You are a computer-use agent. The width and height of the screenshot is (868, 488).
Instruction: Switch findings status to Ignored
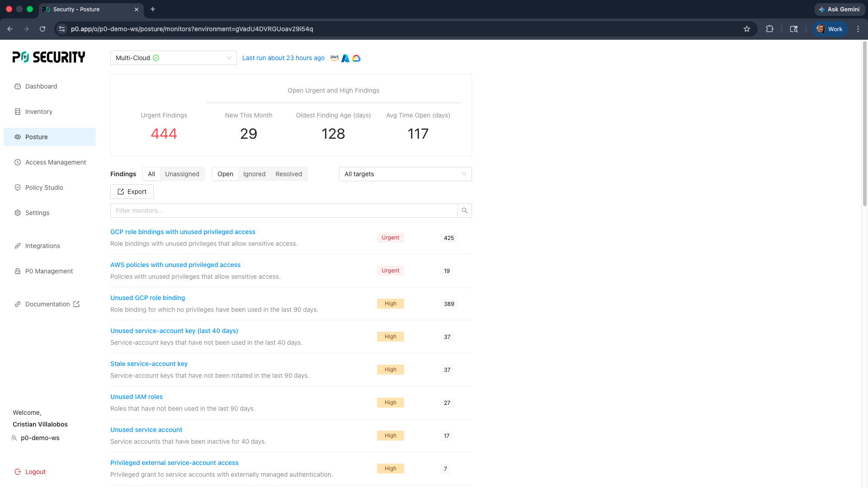[254, 174]
